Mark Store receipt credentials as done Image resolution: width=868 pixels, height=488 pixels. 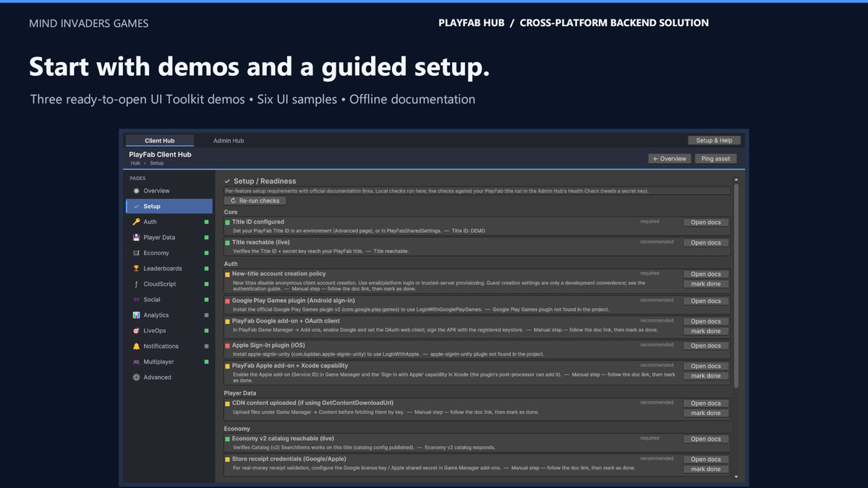(706, 469)
